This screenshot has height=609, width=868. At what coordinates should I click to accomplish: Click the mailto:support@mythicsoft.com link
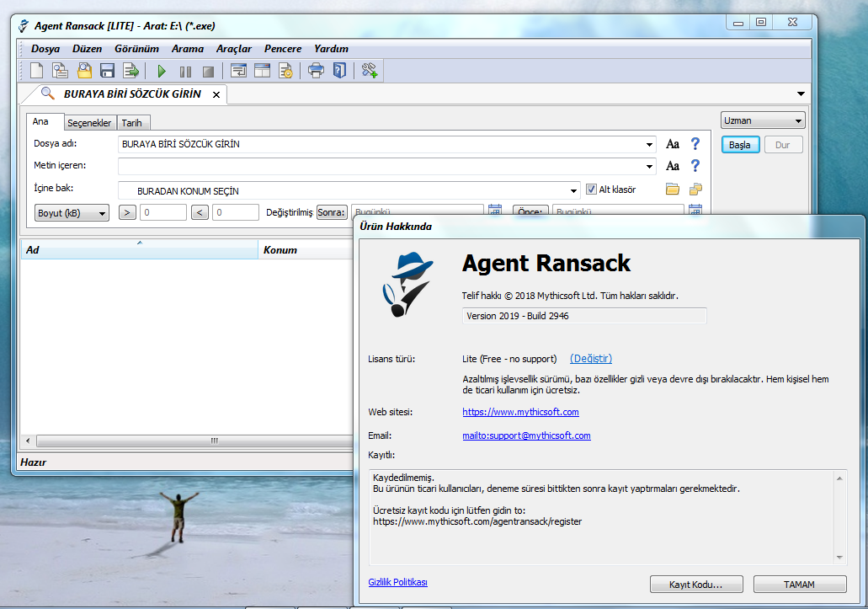pyautogui.click(x=526, y=435)
